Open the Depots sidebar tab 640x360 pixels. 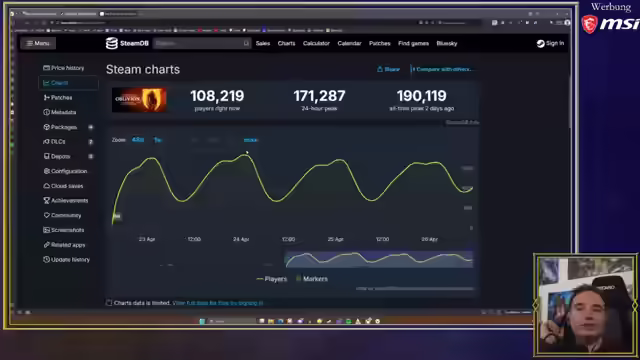pos(57,156)
